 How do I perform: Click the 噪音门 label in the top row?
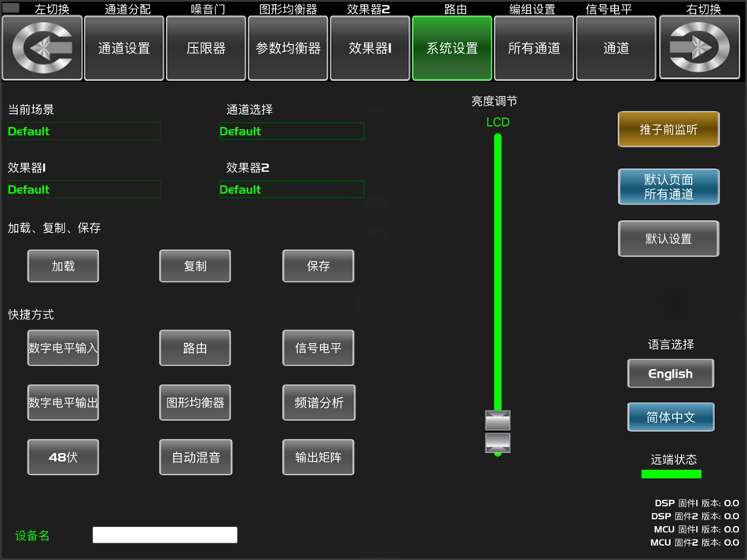click(208, 9)
